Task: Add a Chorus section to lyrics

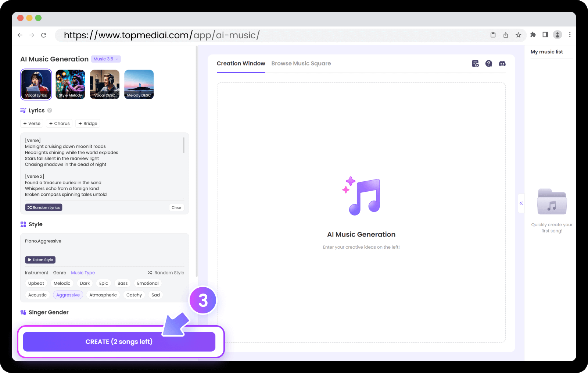Action: (x=60, y=124)
